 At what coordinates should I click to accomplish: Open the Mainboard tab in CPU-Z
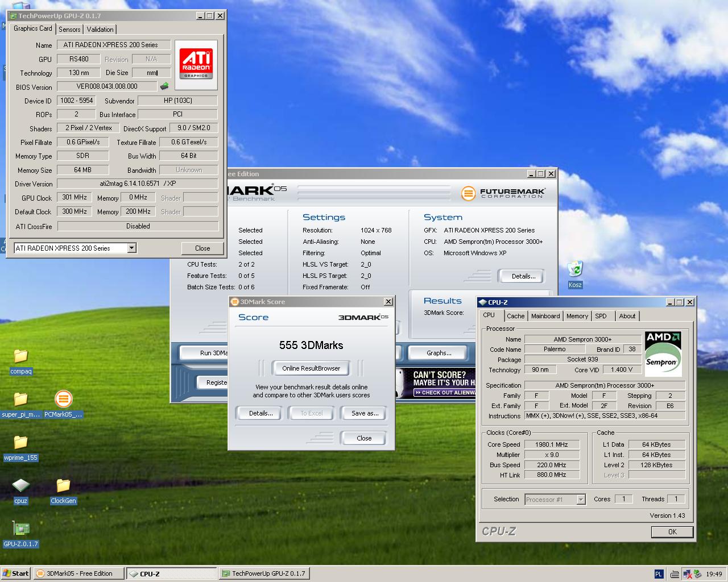pos(545,316)
